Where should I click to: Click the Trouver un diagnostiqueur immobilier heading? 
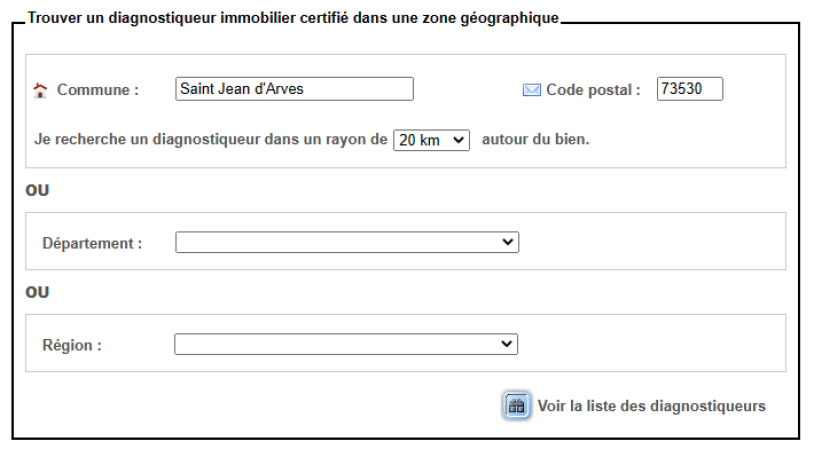[293, 18]
